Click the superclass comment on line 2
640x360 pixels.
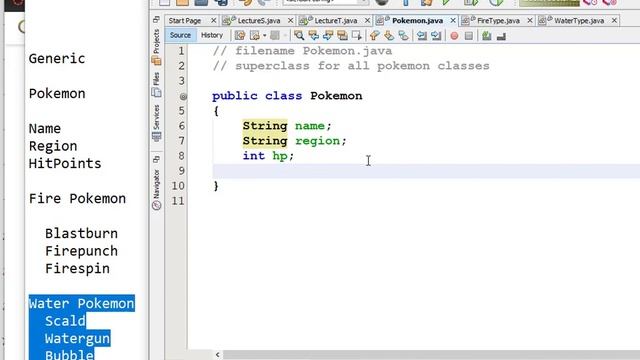(351, 66)
